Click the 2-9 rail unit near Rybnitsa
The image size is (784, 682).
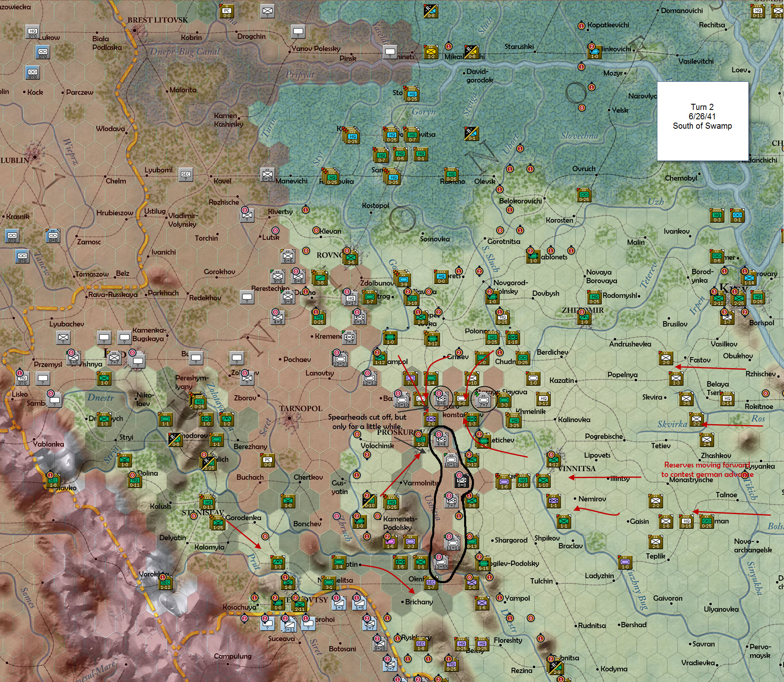pyautogui.click(x=556, y=668)
